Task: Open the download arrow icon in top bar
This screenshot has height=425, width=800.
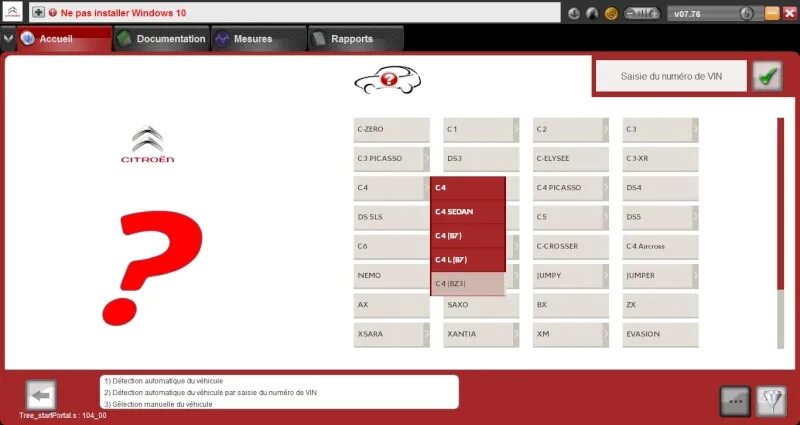Action: pos(574,14)
